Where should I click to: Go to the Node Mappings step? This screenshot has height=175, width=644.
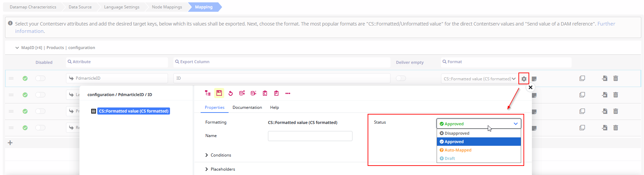(167, 7)
